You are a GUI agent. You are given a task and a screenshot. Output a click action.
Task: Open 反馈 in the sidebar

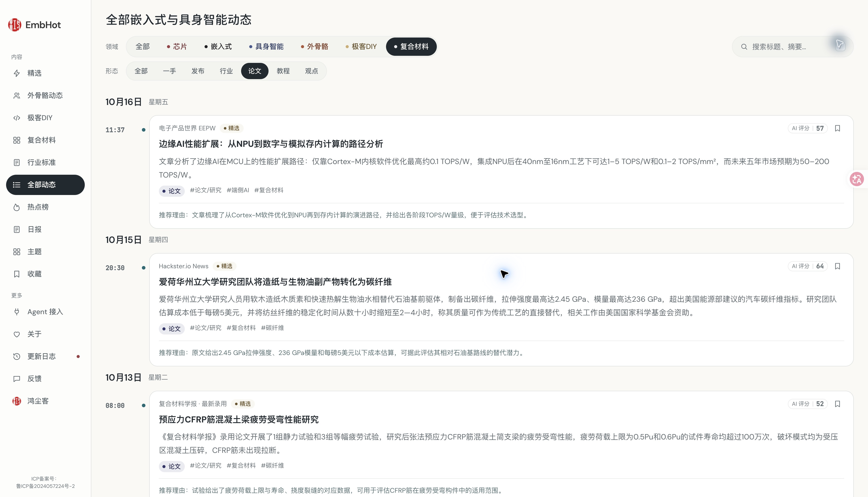tap(45, 379)
